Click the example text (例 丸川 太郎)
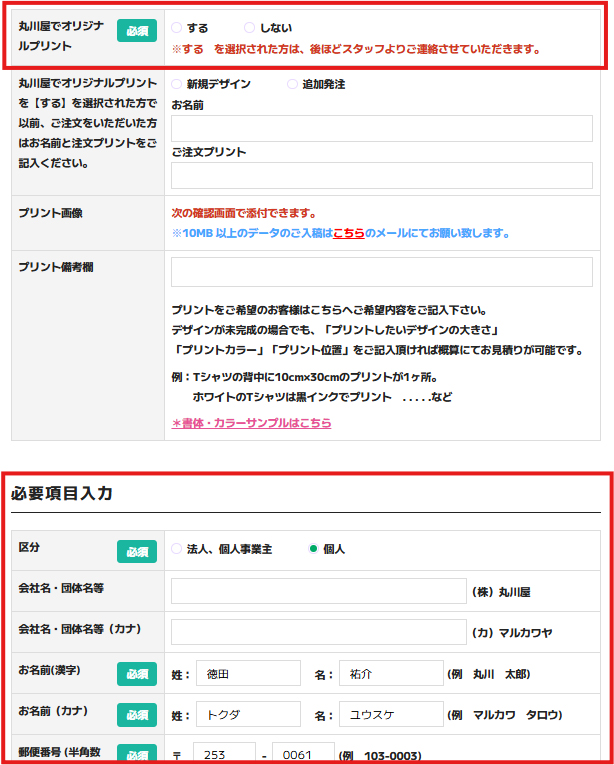Screen dimensions: 614x765 tap(489, 674)
